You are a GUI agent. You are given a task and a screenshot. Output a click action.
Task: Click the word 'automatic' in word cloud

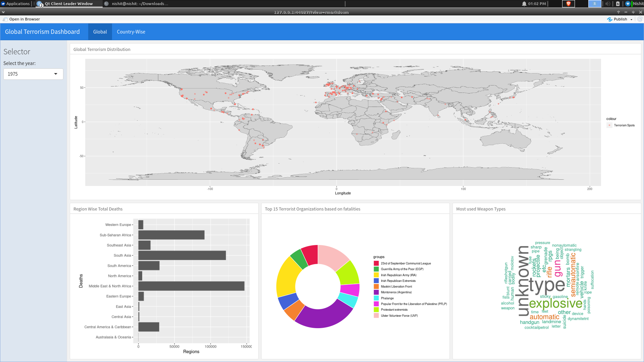[x=544, y=317]
